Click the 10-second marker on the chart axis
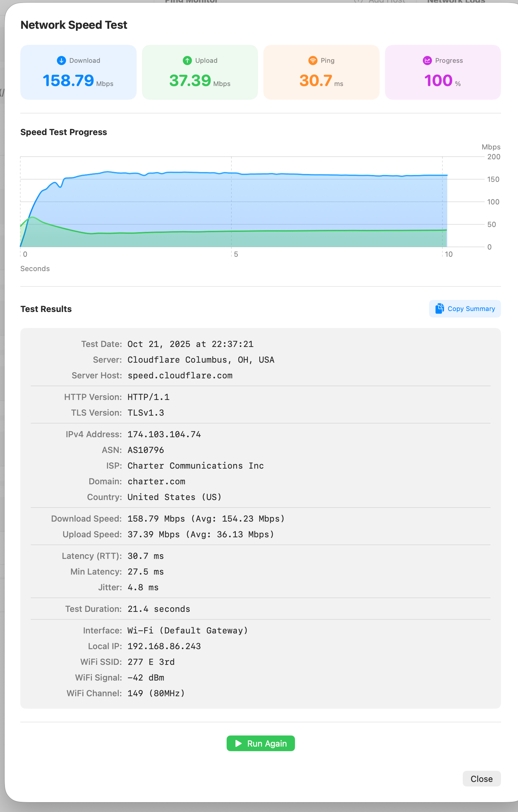 point(448,254)
